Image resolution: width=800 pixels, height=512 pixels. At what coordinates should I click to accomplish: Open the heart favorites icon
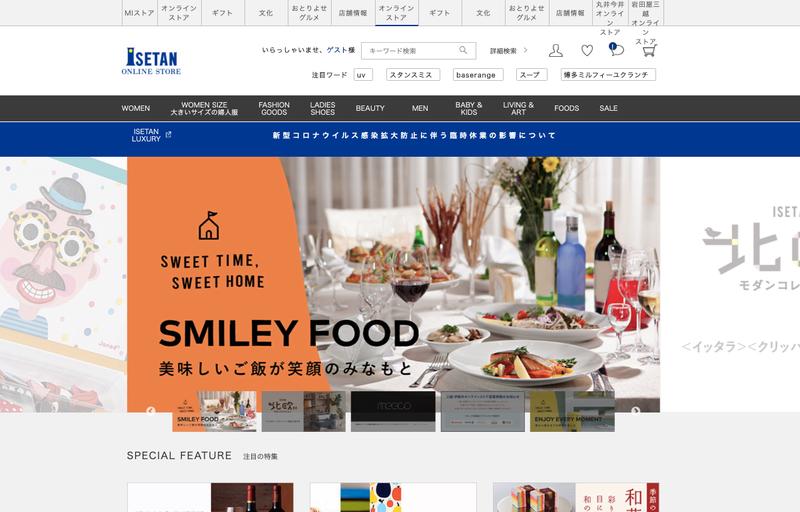coord(587,50)
